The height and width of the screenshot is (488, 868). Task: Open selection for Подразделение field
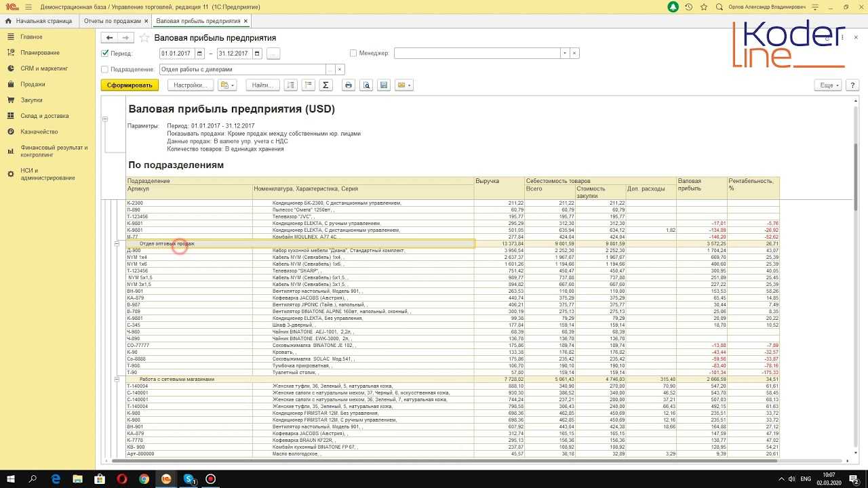[330, 69]
